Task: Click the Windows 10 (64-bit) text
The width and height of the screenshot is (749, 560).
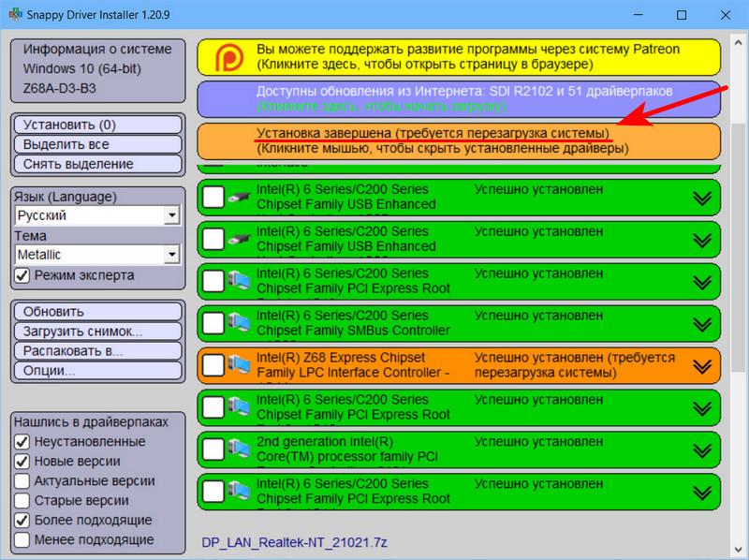Action: pyautogui.click(x=82, y=68)
